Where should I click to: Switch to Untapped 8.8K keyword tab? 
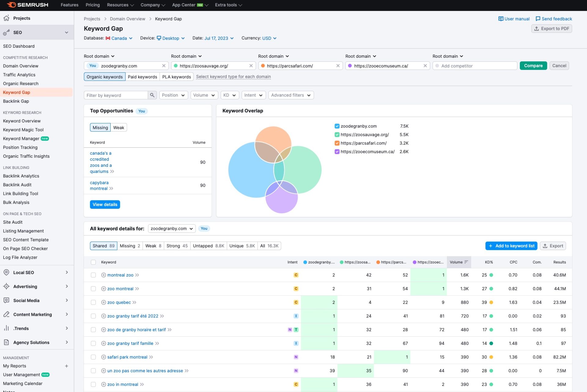coord(209,246)
